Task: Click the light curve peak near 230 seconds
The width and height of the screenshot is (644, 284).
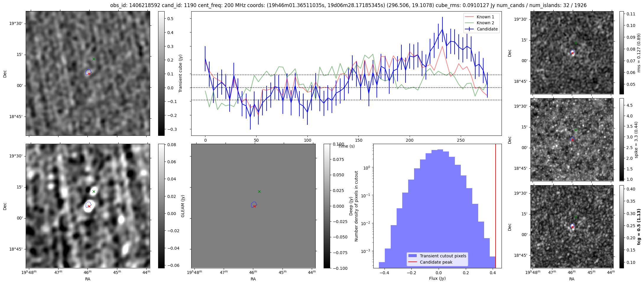Action: click(442, 29)
